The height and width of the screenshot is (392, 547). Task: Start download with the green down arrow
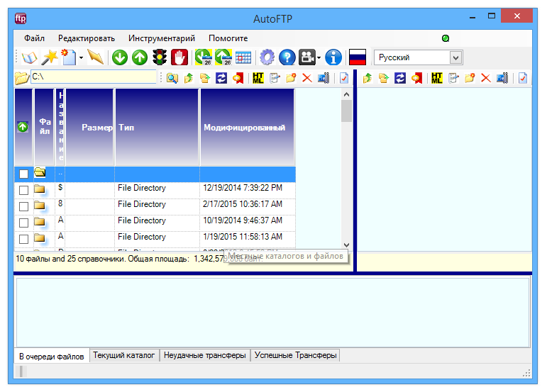point(120,57)
